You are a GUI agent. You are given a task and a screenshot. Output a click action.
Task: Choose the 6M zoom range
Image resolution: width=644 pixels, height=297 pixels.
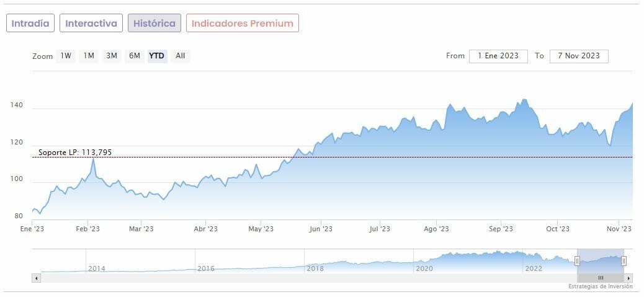tap(135, 56)
